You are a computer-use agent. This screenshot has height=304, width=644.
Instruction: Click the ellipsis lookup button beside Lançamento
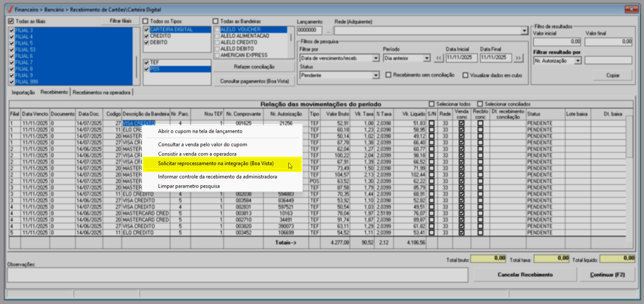point(328,31)
